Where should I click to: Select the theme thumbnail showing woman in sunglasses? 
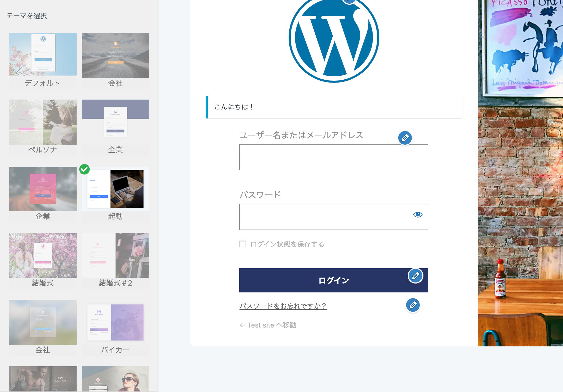tap(115, 379)
